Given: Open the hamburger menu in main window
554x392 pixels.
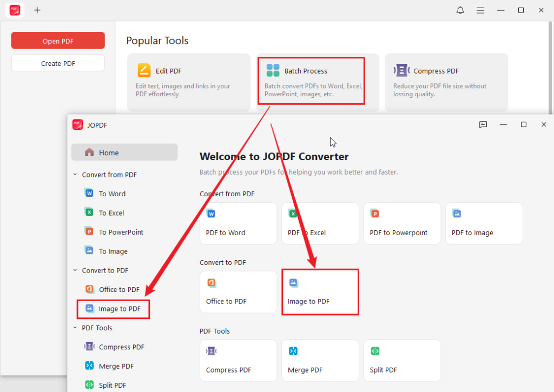Looking at the screenshot, I should pos(480,10).
